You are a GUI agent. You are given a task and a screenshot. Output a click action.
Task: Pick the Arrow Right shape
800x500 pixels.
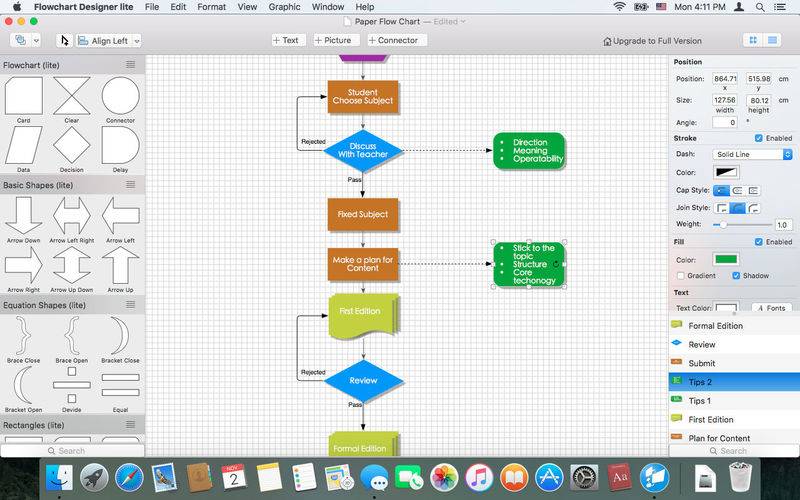23,265
